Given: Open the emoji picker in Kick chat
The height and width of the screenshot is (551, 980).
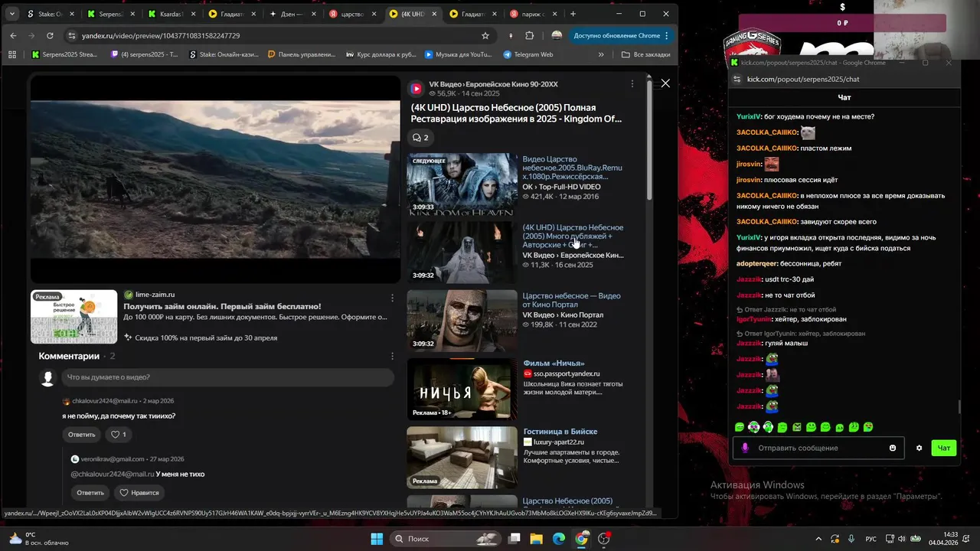Looking at the screenshot, I should point(893,448).
